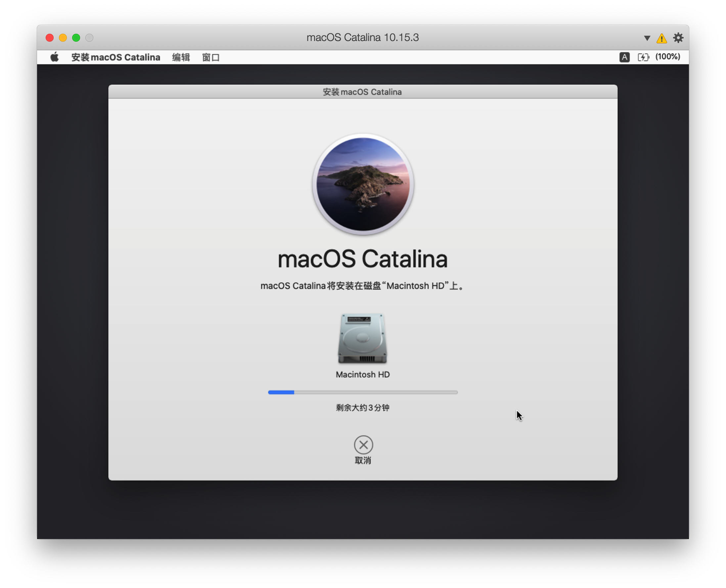Image resolution: width=726 pixels, height=588 pixels.
Task: Open the VM settings gear icon
Action: 678,38
